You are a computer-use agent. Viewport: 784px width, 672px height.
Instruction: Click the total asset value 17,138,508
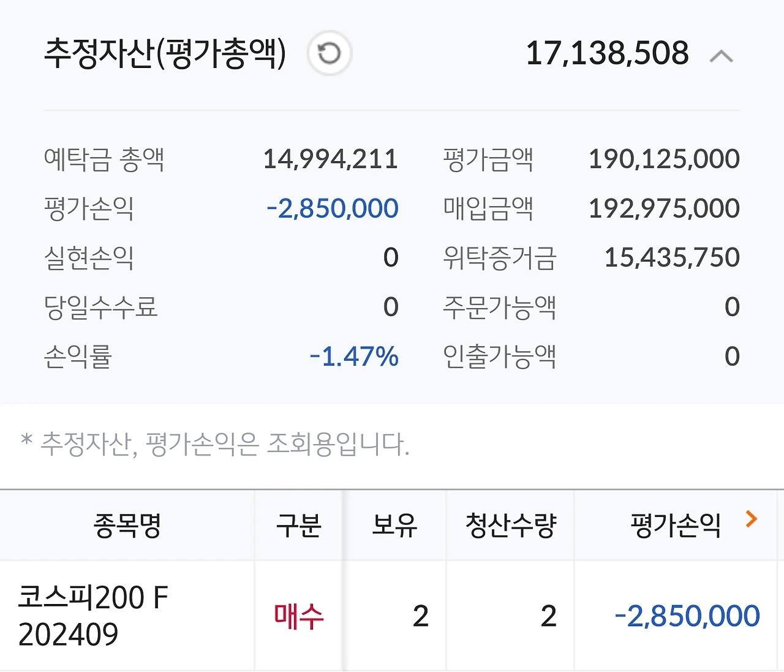click(x=607, y=53)
